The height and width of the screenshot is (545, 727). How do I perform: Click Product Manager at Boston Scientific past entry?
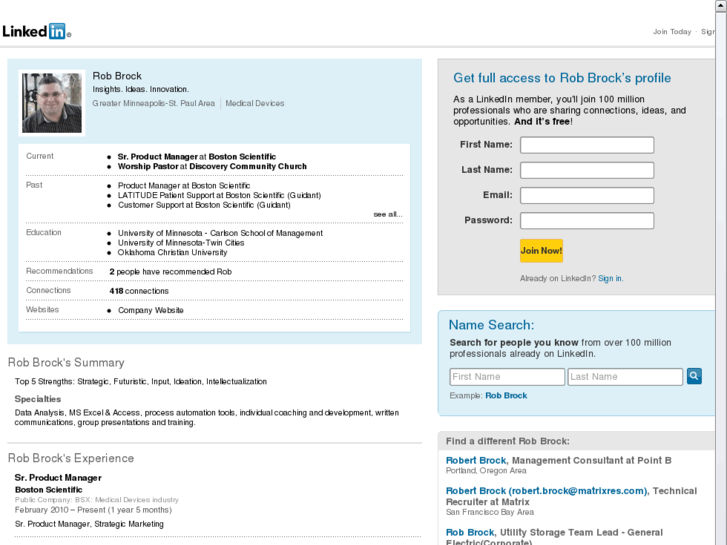pos(184,186)
